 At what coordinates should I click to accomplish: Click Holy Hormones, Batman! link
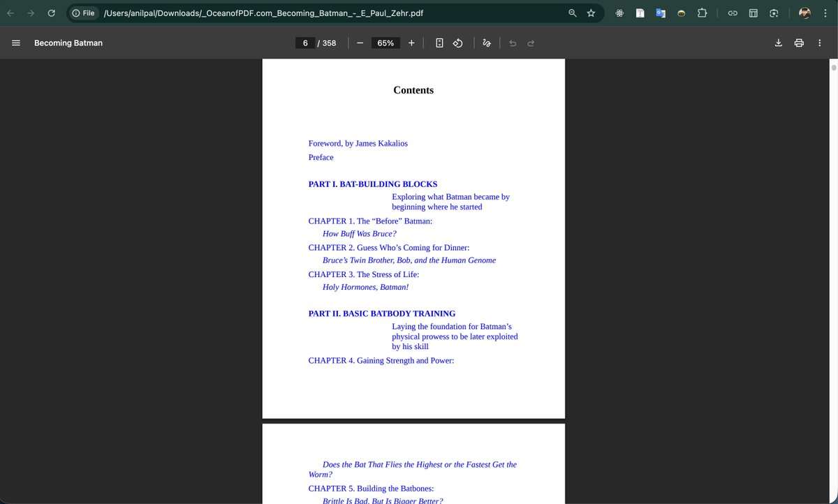click(366, 287)
